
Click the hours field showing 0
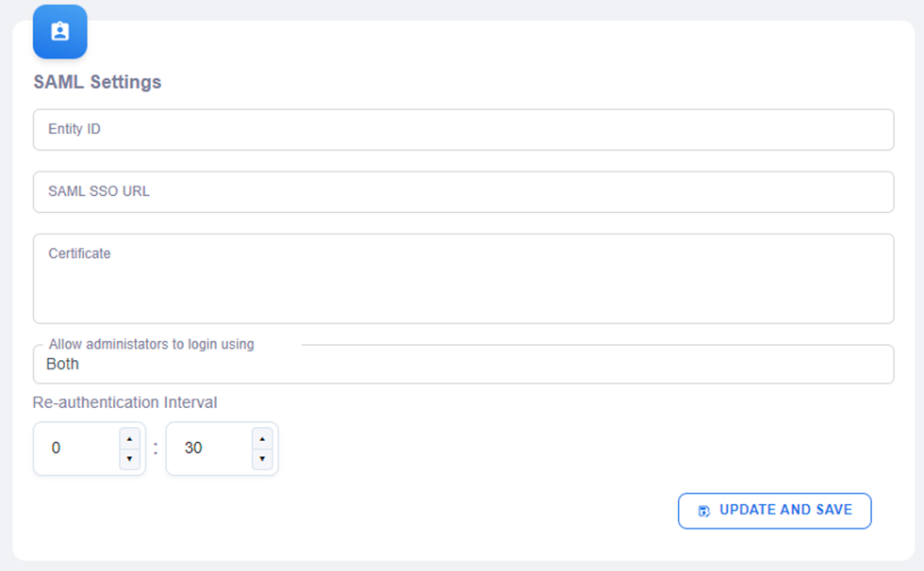click(x=75, y=449)
